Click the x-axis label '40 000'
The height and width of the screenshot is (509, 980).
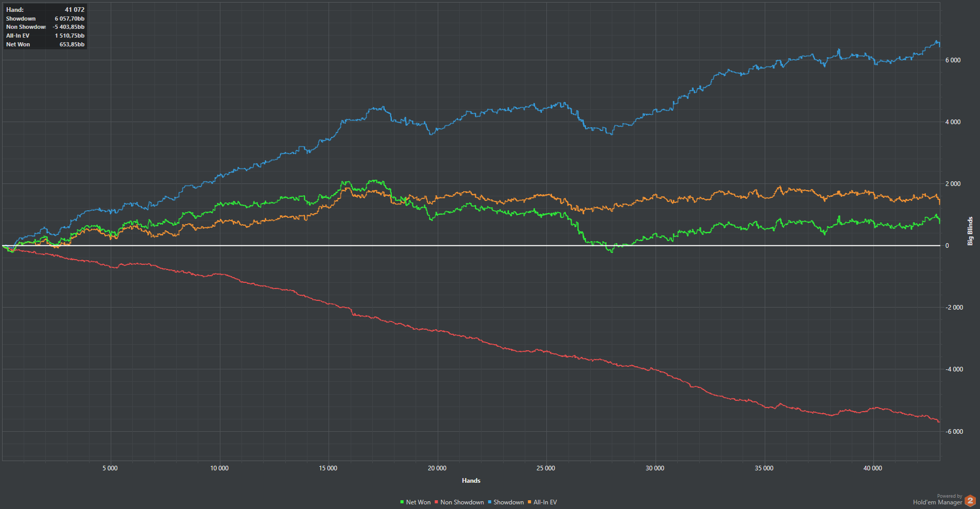pyautogui.click(x=873, y=468)
